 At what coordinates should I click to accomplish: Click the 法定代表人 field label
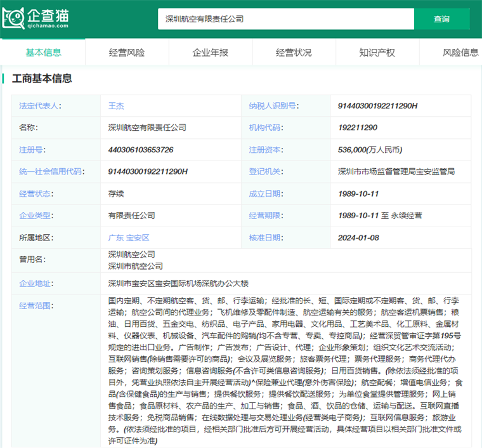pos(40,106)
